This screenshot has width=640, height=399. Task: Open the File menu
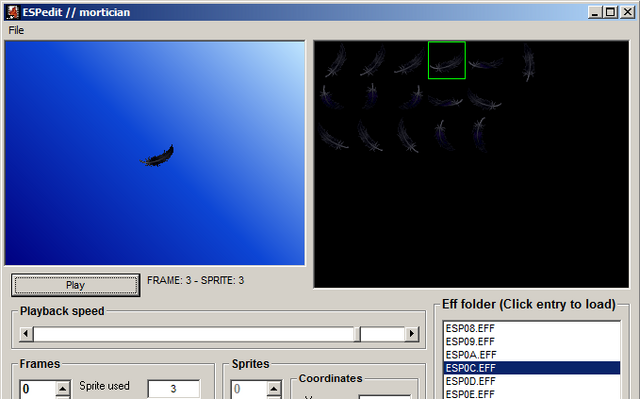tap(16, 30)
